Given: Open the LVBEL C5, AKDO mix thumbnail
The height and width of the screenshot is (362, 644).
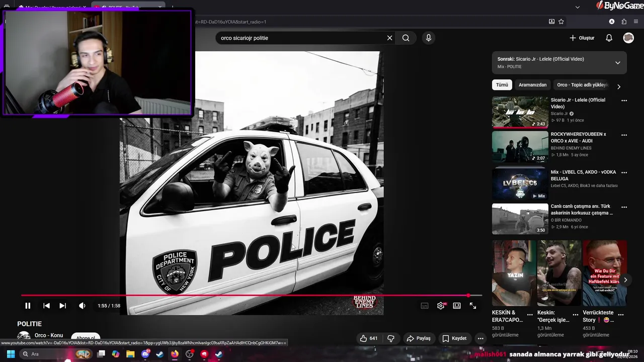Looking at the screenshot, I should click(x=520, y=184).
